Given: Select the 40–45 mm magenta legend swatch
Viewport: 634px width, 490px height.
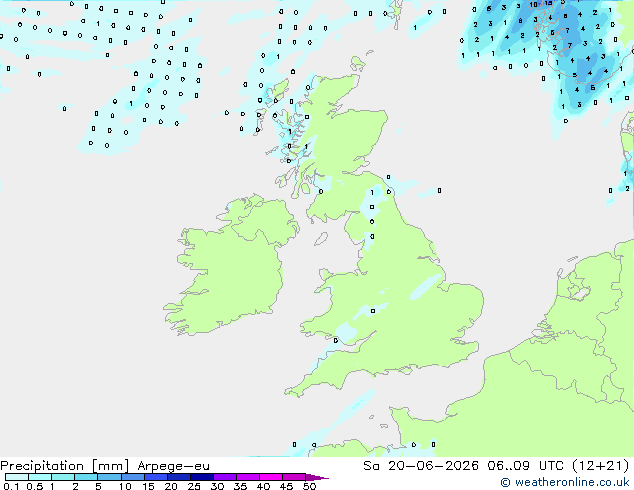Looking at the screenshot, I should point(271,477).
